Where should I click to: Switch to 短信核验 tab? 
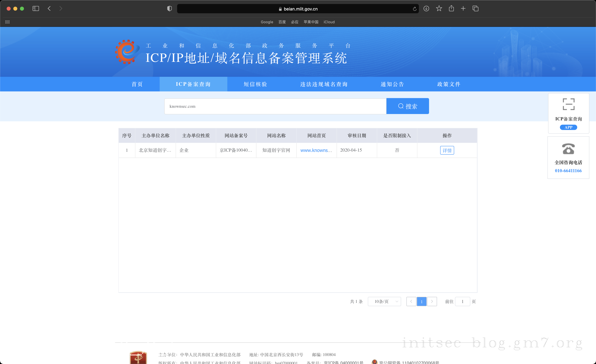coord(255,84)
